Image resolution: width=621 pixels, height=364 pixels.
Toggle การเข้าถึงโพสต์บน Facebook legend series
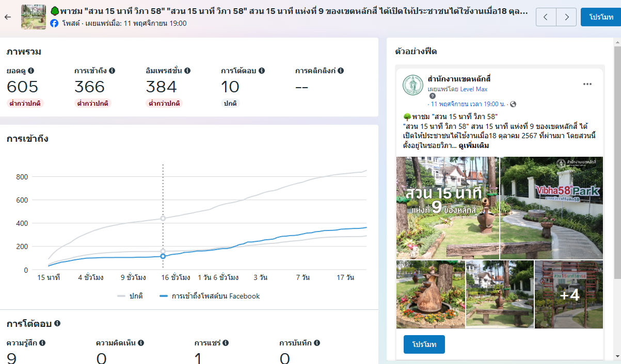pyautogui.click(x=210, y=296)
